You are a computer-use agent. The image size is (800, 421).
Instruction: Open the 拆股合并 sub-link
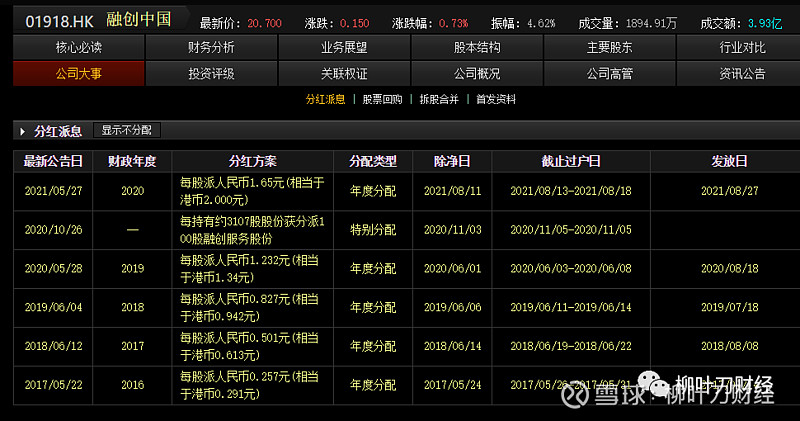439,99
